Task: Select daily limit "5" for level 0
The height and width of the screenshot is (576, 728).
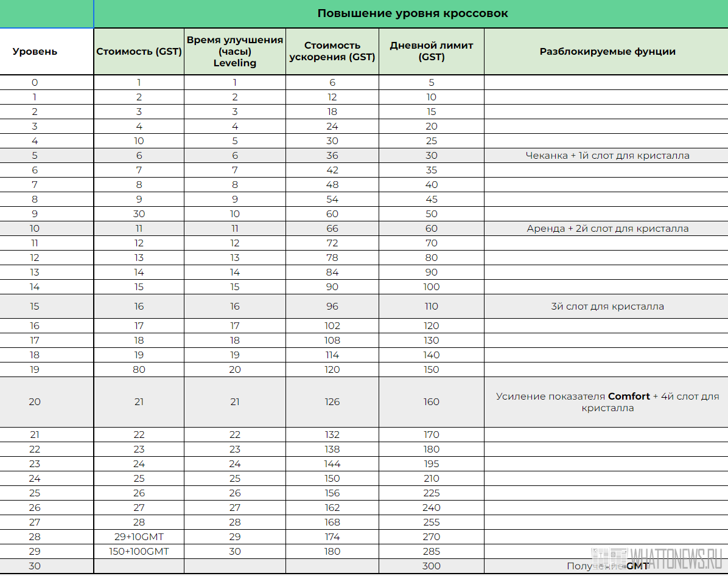Action: (432, 83)
